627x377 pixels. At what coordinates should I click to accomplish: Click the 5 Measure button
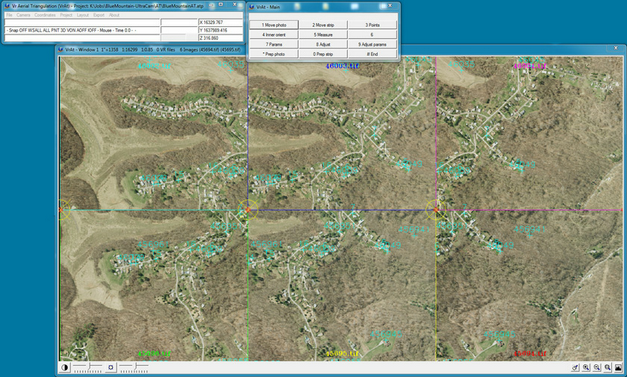click(323, 35)
